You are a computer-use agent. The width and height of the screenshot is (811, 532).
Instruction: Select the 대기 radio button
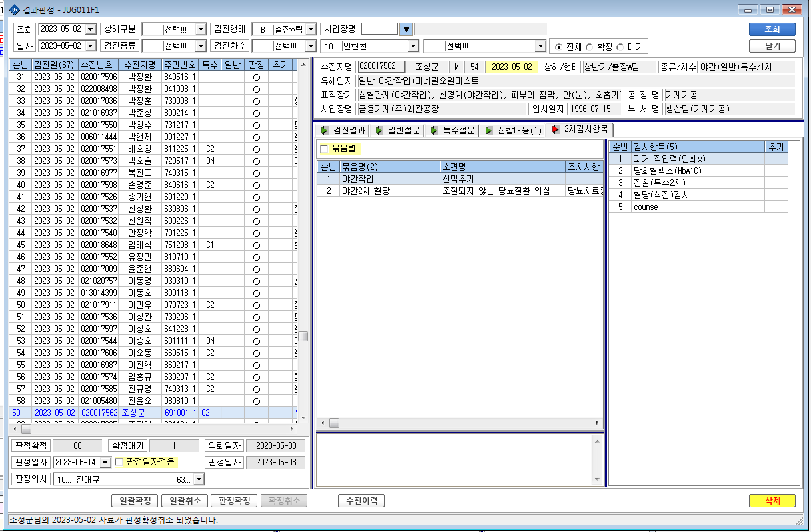620,47
